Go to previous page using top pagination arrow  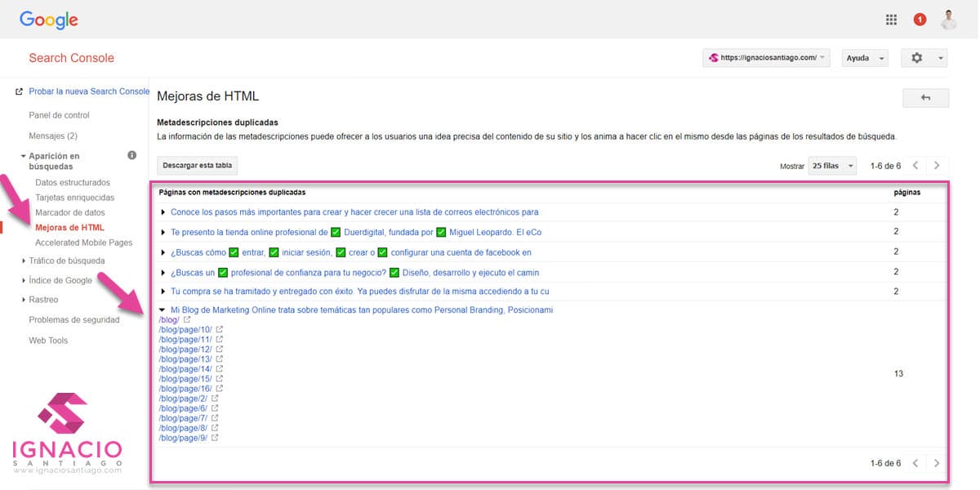coord(915,165)
